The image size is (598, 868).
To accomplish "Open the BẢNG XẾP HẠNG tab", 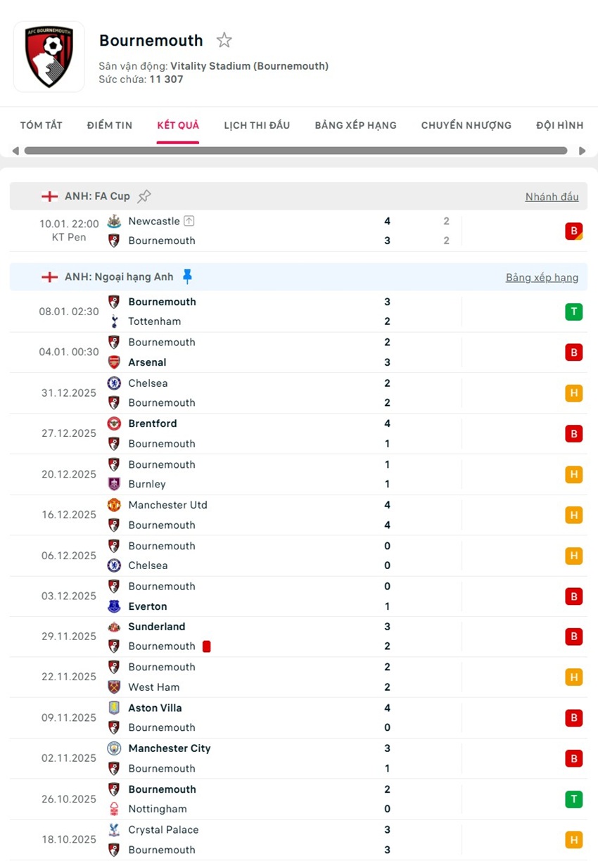I will [x=355, y=125].
